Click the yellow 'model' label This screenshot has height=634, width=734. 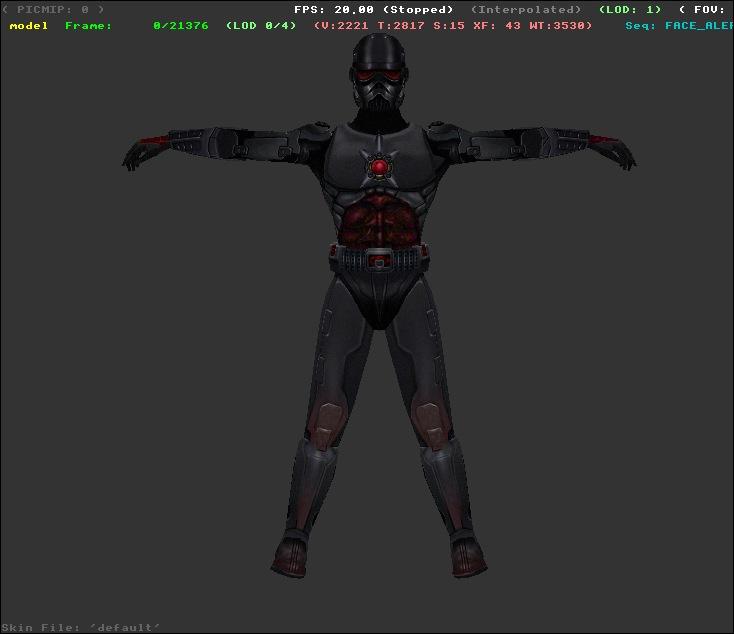click(x=28, y=26)
